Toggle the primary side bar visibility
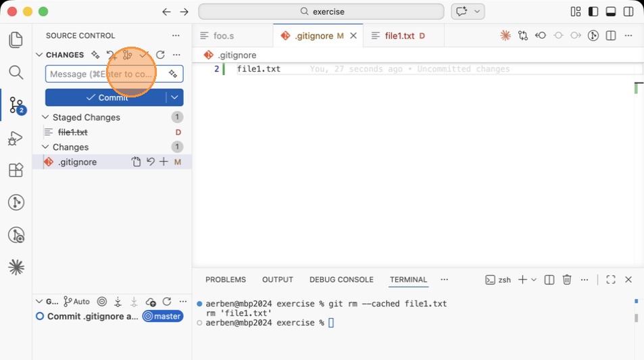This screenshot has width=644, height=360. click(593, 12)
